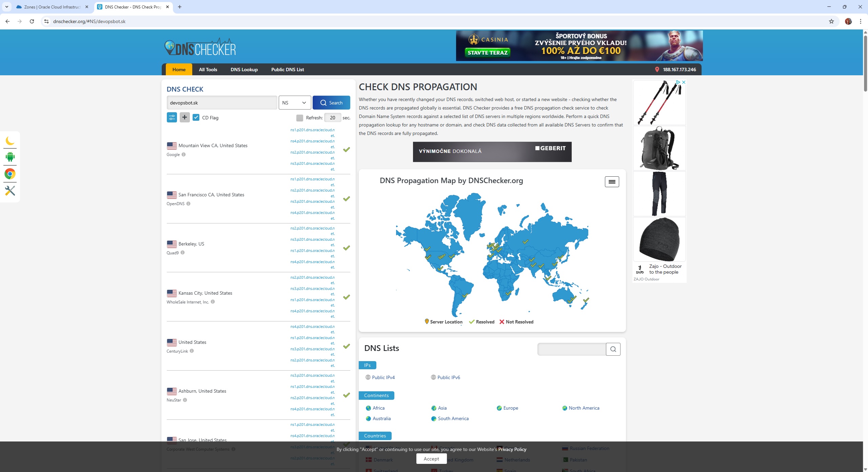The height and width of the screenshot is (472, 868).
Task: Click the DNS Lists search magnifier button
Action: tap(613, 349)
